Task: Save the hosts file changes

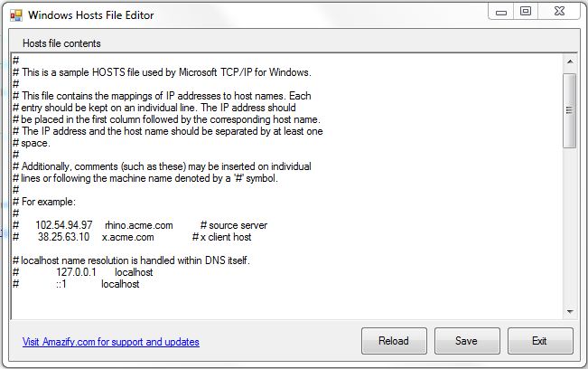Action: coord(466,341)
